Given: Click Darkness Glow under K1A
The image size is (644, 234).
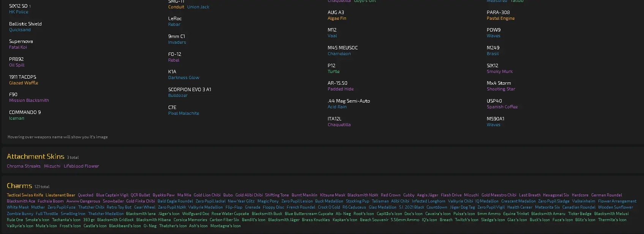Looking at the screenshot, I should 183,77.
